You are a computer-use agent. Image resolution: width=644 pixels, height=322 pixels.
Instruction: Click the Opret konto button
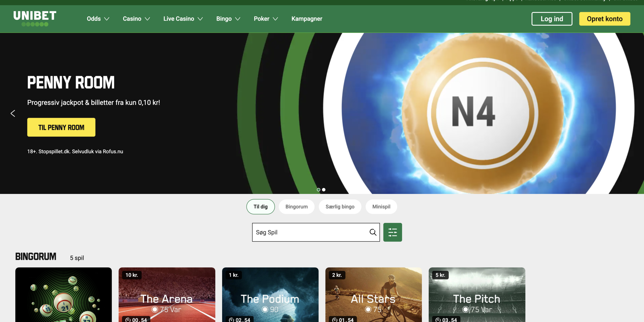pos(605,19)
